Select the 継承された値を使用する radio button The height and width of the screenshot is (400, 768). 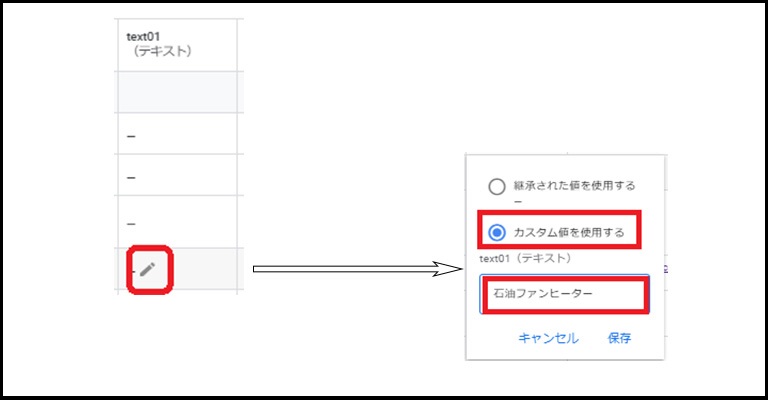[x=497, y=186]
